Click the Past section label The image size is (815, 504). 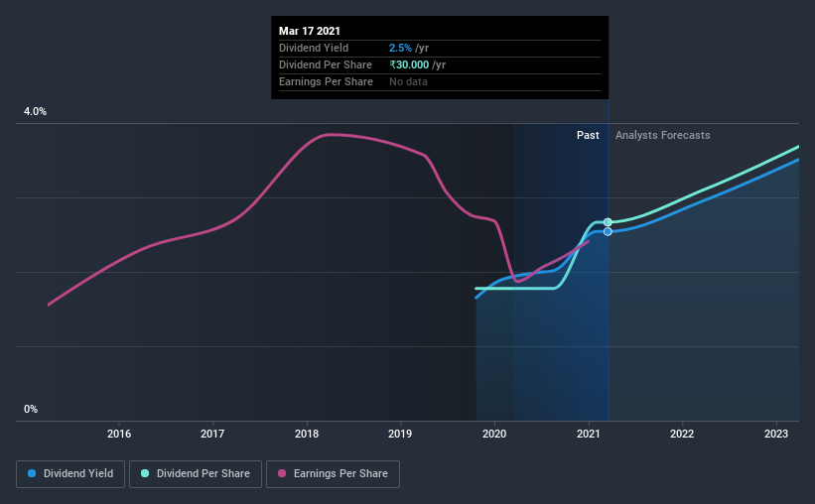[588, 135]
